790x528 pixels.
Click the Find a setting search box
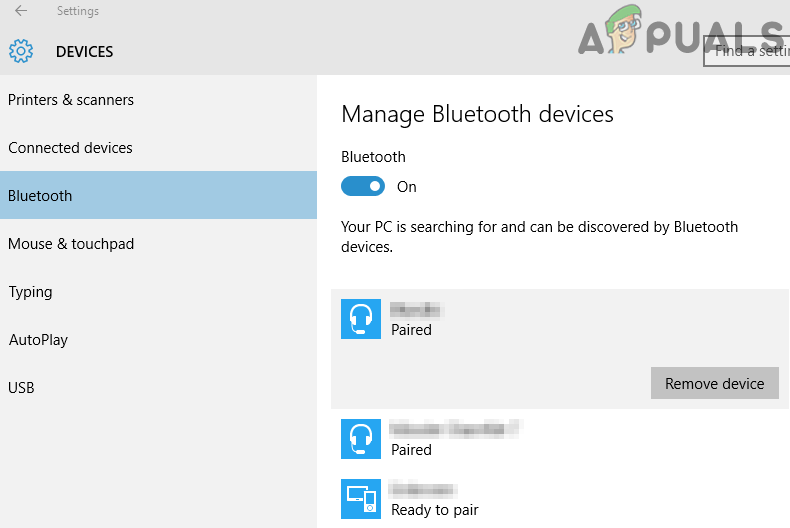747,51
